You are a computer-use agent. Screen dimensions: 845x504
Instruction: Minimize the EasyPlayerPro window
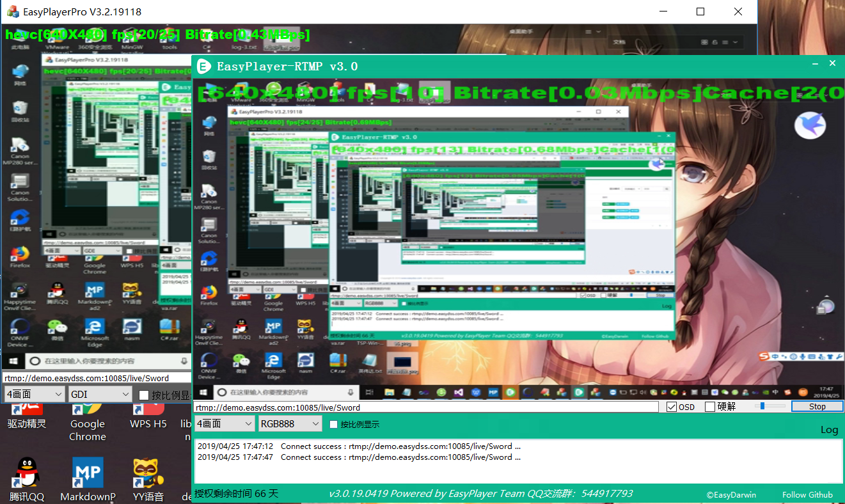663,12
